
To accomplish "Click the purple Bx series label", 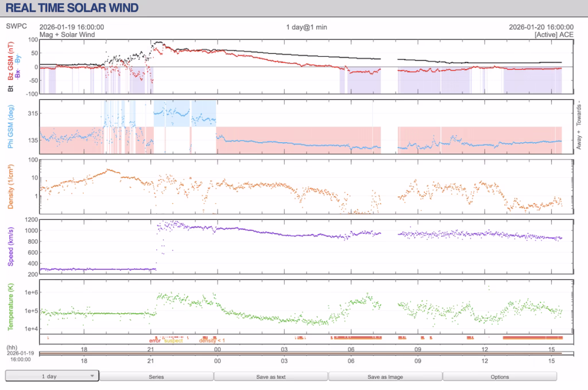I will 18,72.
